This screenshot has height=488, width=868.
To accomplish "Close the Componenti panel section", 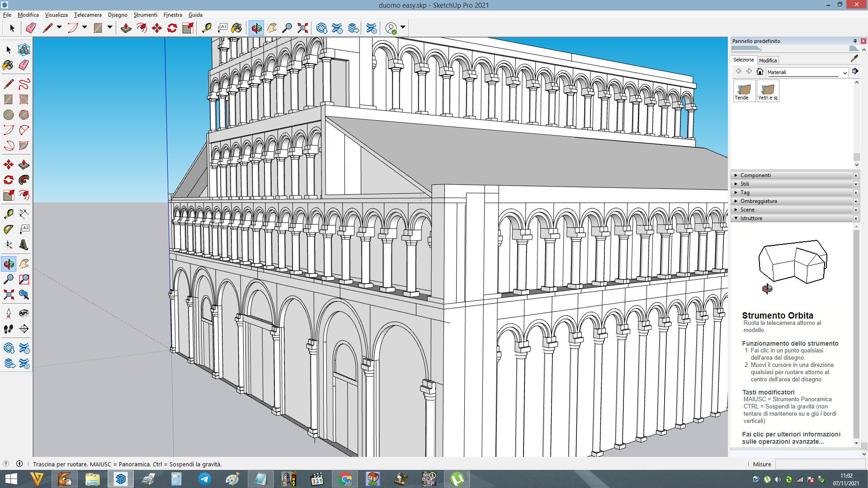I will [x=856, y=175].
